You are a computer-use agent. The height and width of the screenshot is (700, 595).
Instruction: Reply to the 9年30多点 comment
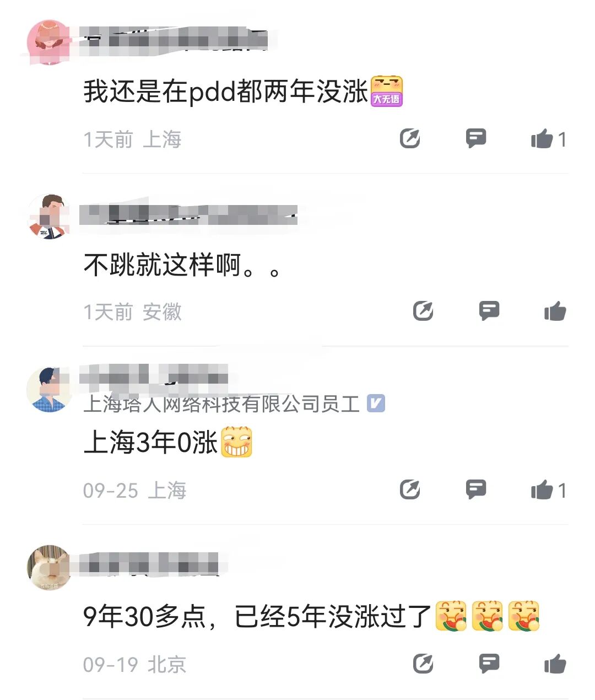pyautogui.click(x=489, y=664)
